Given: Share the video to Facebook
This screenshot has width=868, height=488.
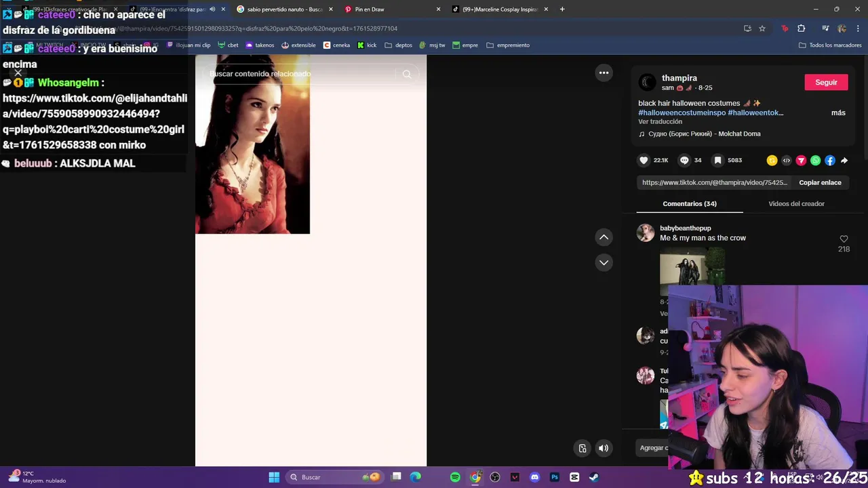Looking at the screenshot, I should click(x=829, y=161).
